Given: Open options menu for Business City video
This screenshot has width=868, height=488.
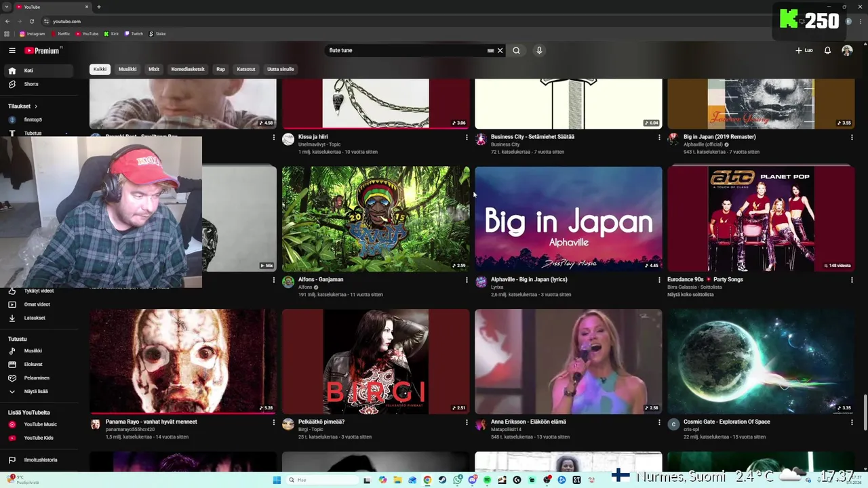Looking at the screenshot, I should (x=659, y=138).
